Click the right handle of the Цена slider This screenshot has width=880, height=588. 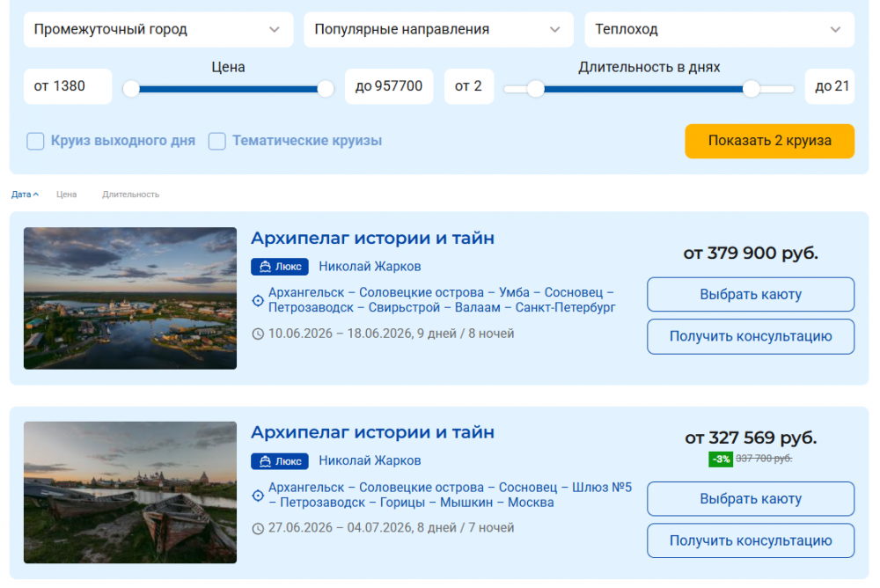click(x=326, y=88)
